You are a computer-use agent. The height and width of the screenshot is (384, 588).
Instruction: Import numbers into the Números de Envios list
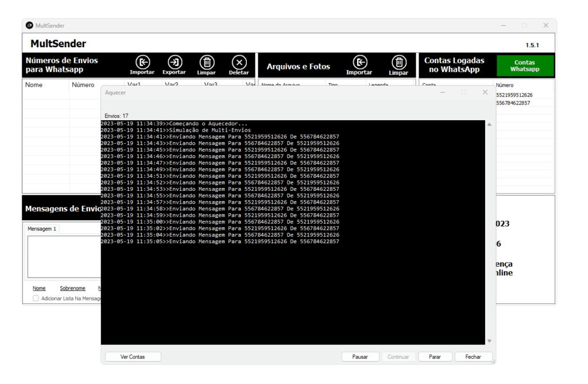142,66
